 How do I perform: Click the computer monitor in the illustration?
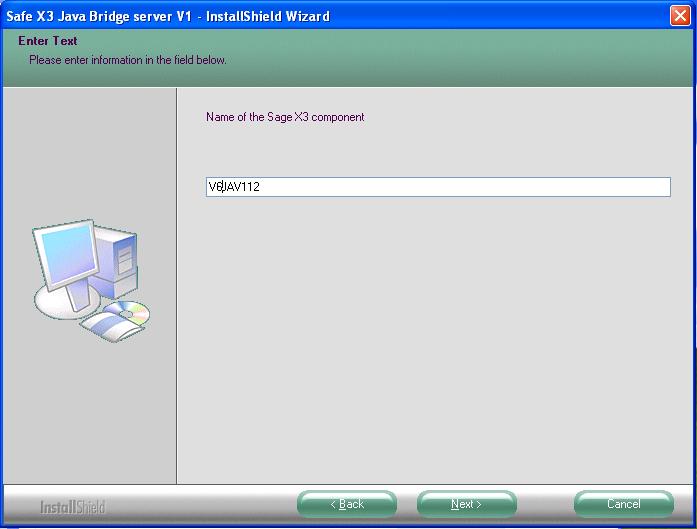(x=66, y=259)
